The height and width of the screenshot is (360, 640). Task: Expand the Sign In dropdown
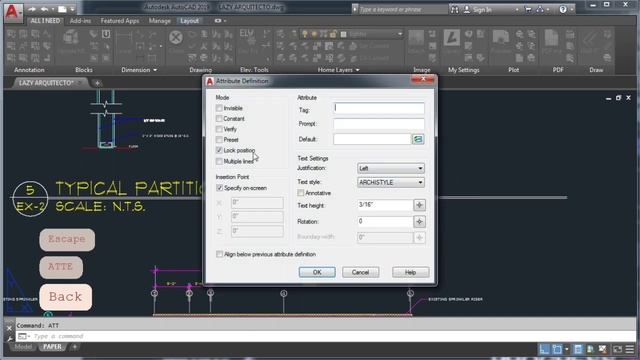pyautogui.click(x=517, y=9)
